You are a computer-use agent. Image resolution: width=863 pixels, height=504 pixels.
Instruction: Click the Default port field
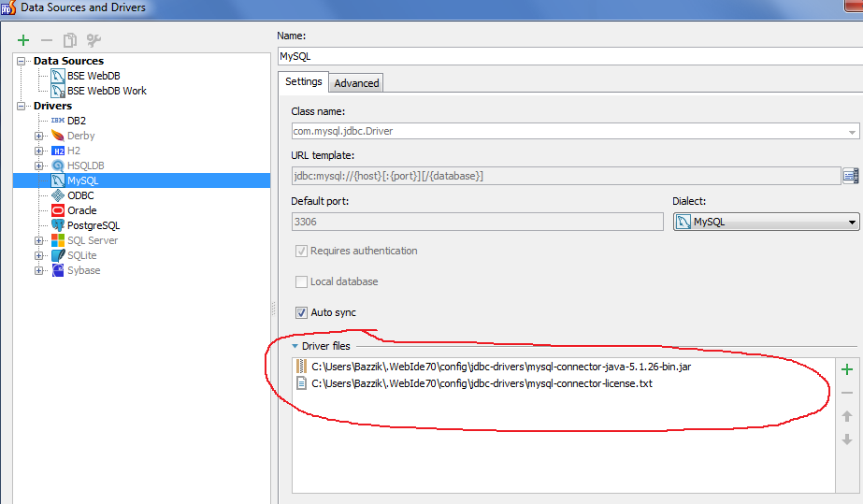pyautogui.click(x=477, y=222)
